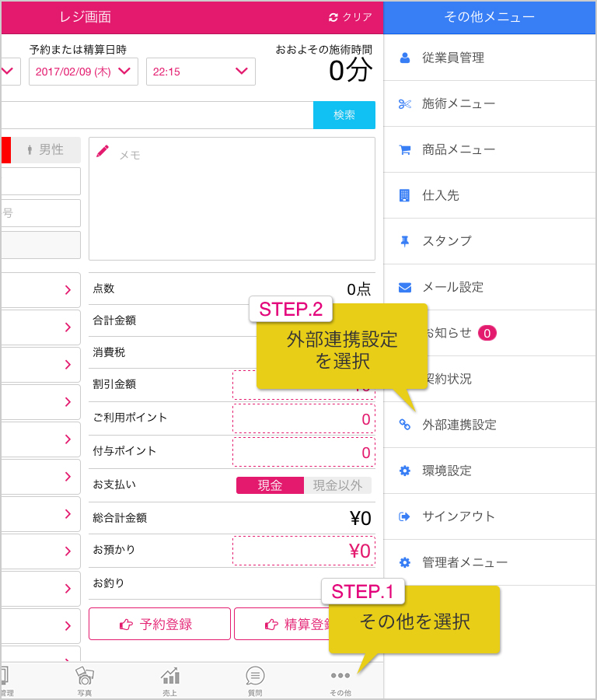
Task: Click the お預かり amount input field
Action: click(x=304, y=551)
